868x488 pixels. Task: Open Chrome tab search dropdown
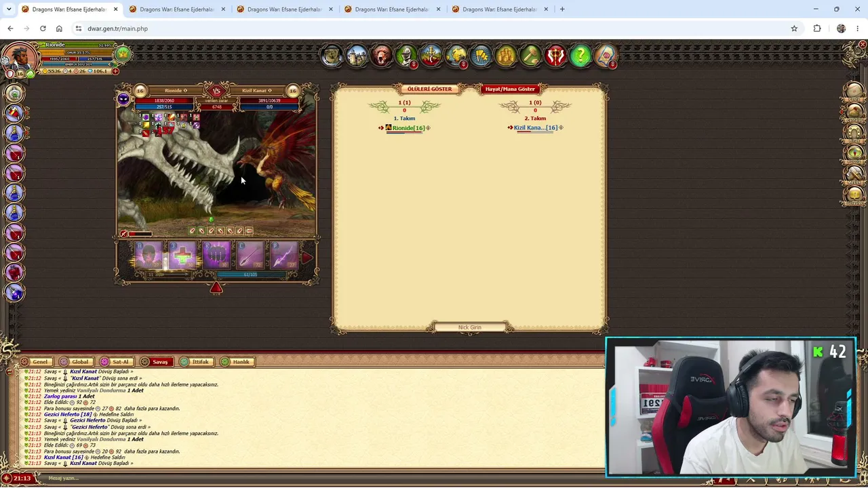pyautogui.click(x=9, y=9)
